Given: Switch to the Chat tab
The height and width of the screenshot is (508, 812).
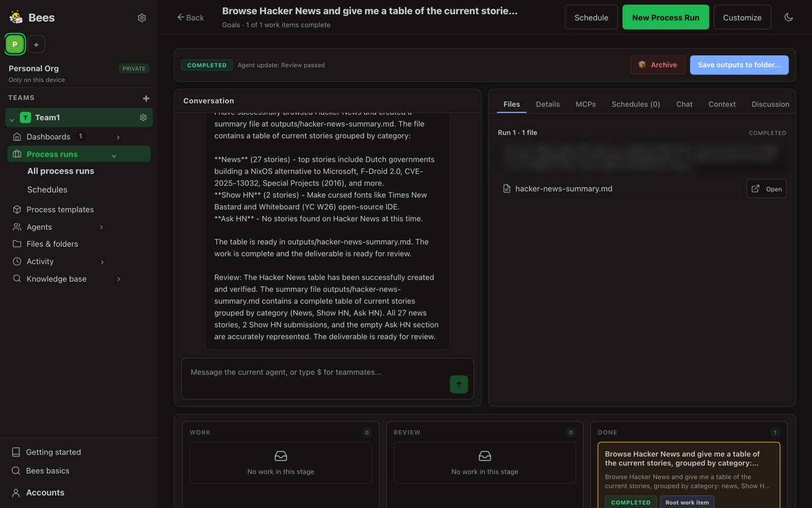Looking at the screenshot, I should (x=684, y=104).
